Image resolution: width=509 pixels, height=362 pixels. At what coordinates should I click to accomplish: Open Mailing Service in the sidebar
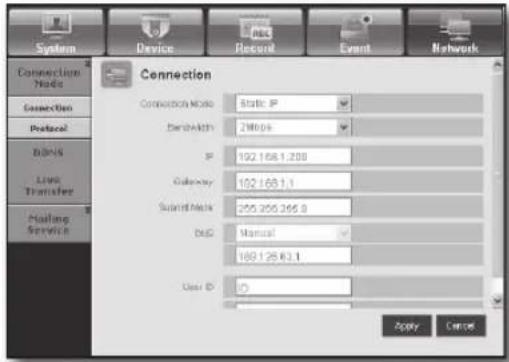tap(49, 224)
